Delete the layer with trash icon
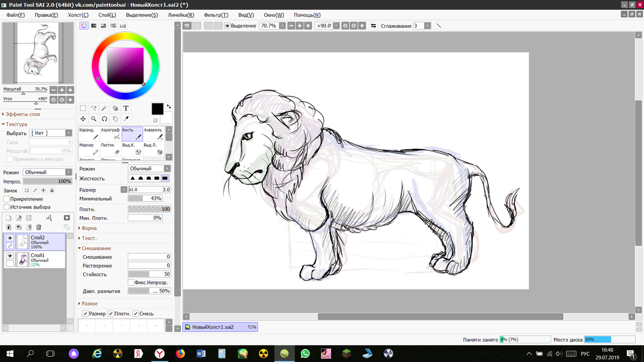 pos(39,227)
